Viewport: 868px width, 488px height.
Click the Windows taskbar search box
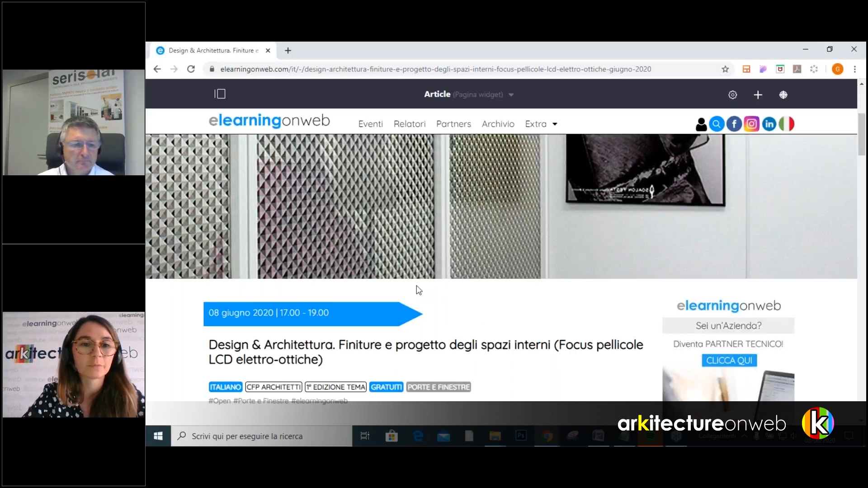262,436
